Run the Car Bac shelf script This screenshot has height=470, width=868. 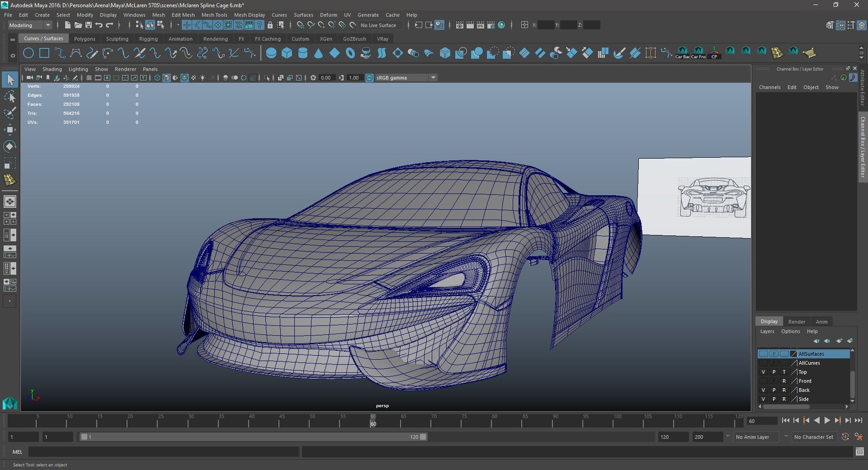coord(682,53)
